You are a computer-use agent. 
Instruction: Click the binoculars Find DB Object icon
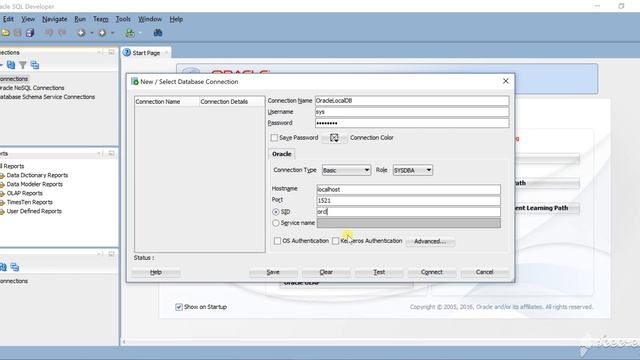tap(158, 33)
